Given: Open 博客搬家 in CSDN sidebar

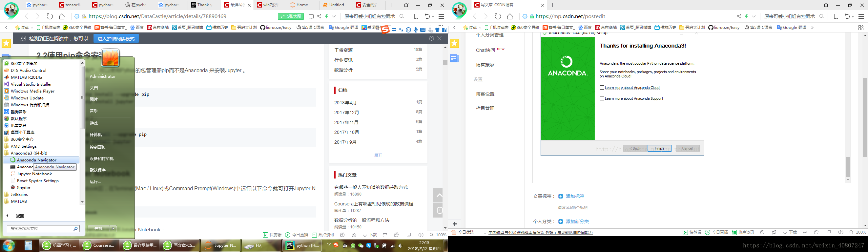Looking at the screenshot, I should click(485, 65).
